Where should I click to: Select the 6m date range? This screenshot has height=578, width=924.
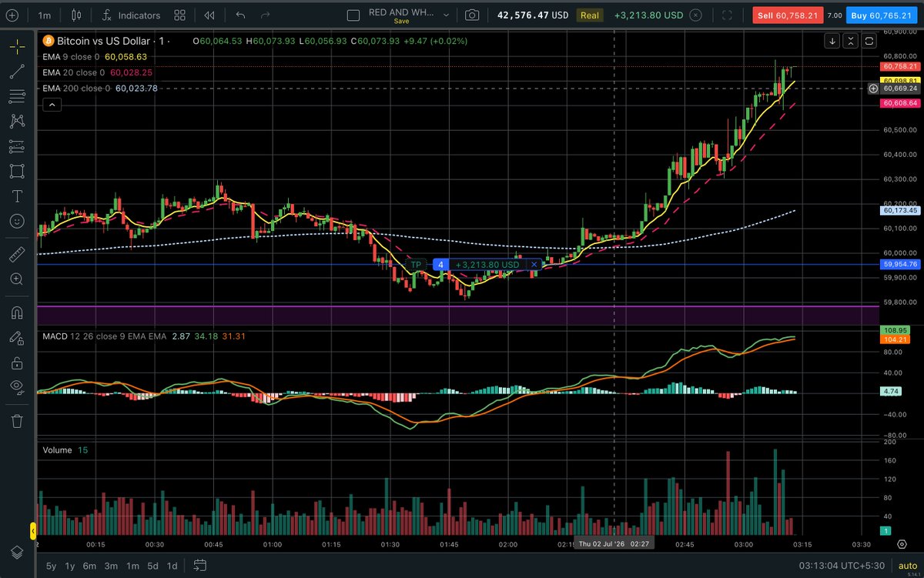(90, 566)
